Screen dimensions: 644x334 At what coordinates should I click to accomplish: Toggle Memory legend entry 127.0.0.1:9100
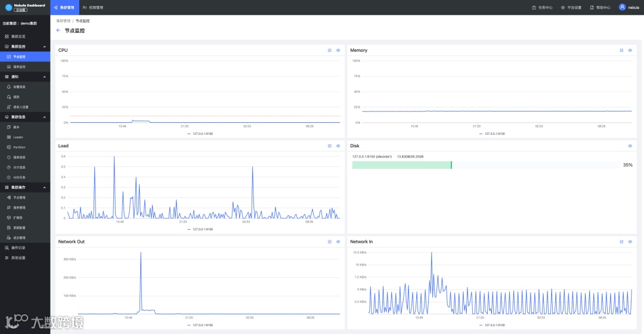click(492, 134)
